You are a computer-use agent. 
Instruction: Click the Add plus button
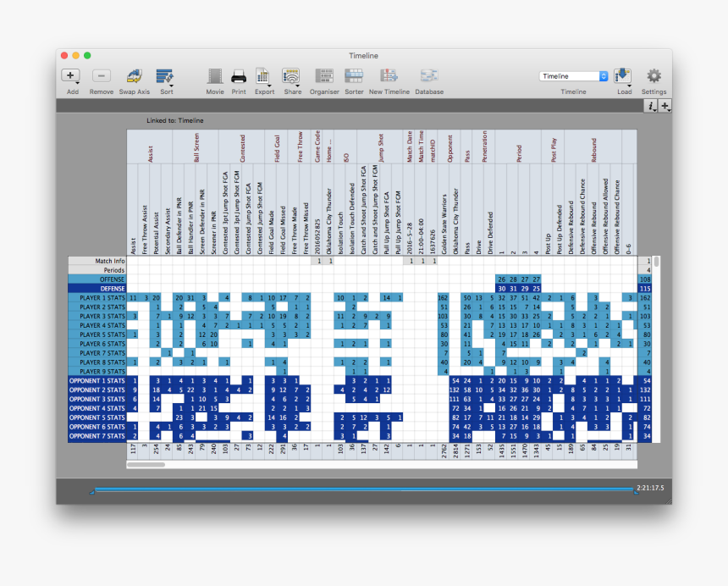[72, 76]
